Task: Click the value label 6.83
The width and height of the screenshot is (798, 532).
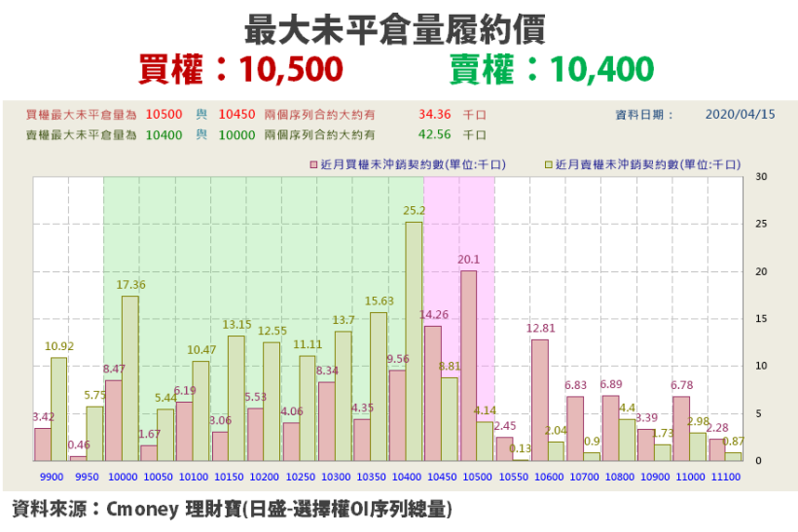Action: [575, 385]
